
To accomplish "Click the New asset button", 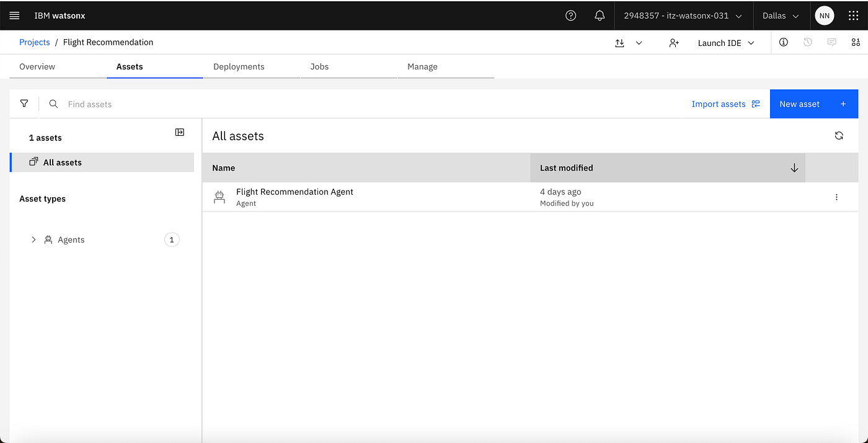I will [814, 104].
